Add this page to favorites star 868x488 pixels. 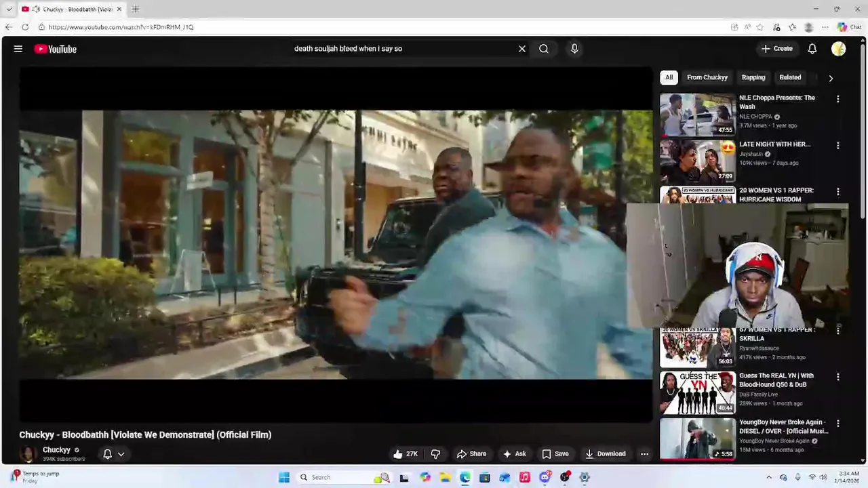tap(760, 27)
